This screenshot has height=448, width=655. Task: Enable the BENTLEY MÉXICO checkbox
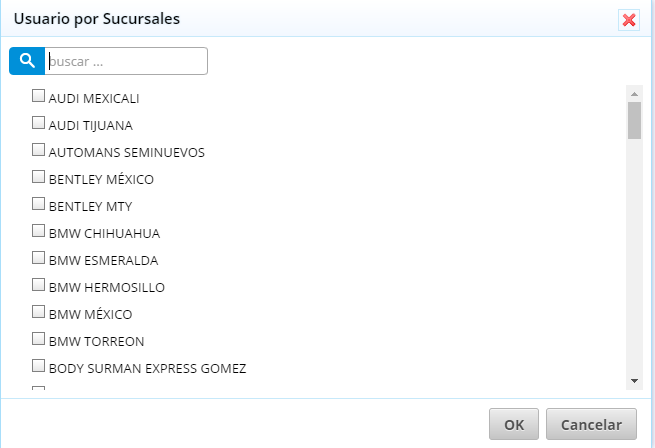point(38,177)
